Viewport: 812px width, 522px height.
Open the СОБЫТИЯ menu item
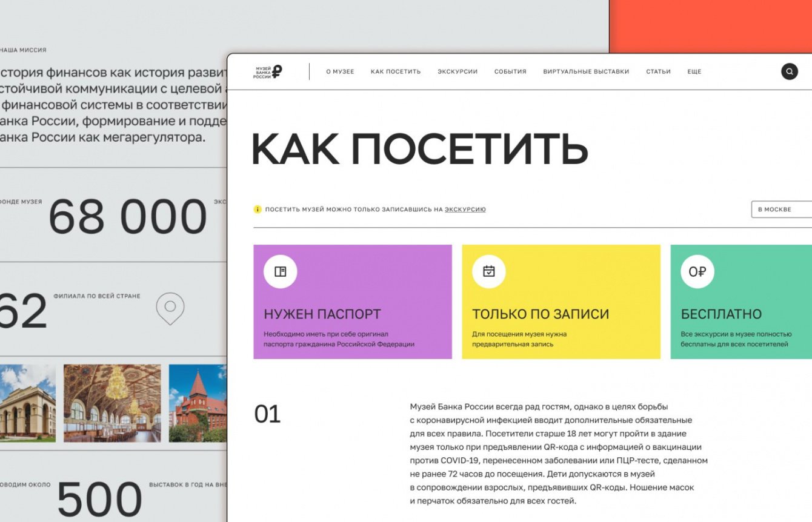pyautogui.click(x=510, y=71)
